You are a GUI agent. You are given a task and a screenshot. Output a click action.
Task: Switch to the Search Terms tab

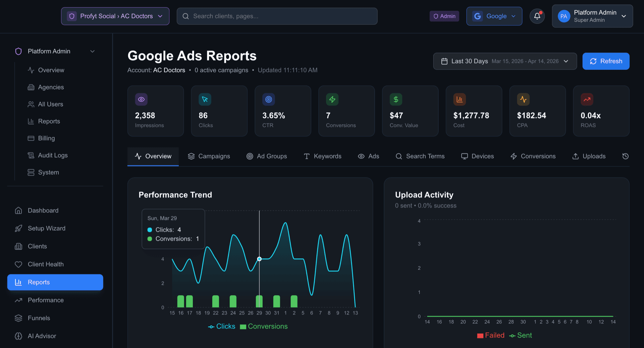tap(420, 156)
